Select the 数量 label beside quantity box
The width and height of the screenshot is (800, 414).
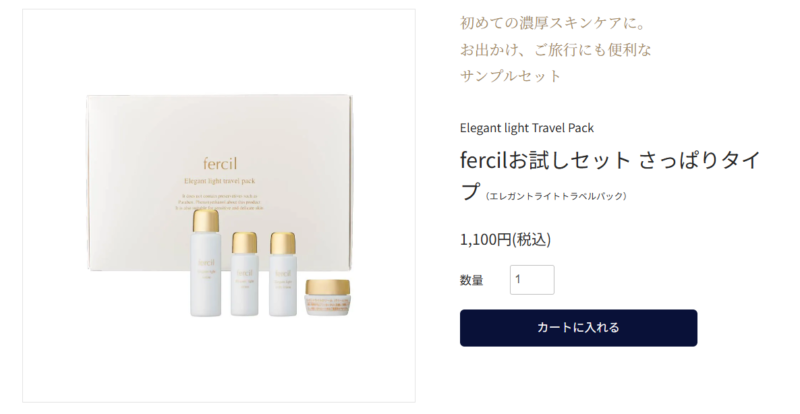pyautogui.click(x=471, y=280)
